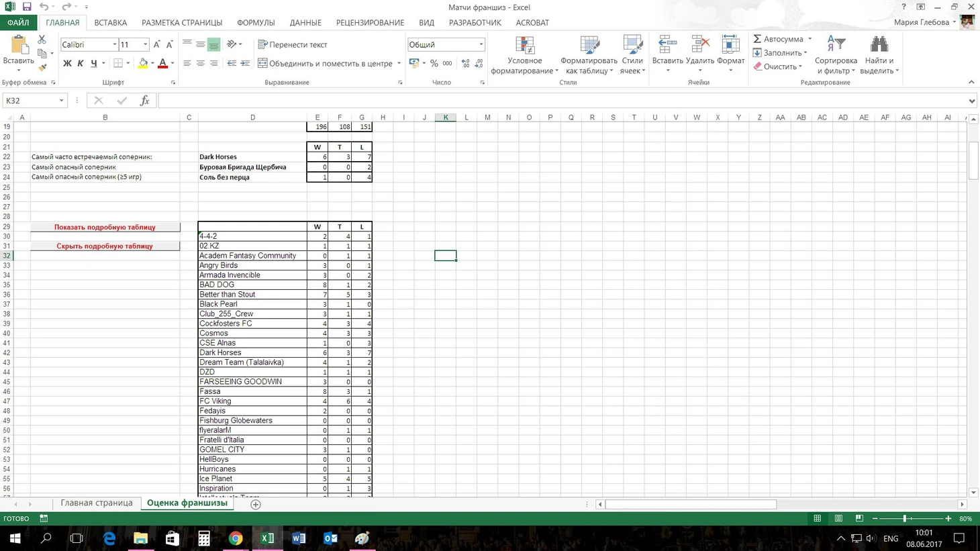
Task: Open Google Chrome from the taskbar
Action: coord(236,538)
